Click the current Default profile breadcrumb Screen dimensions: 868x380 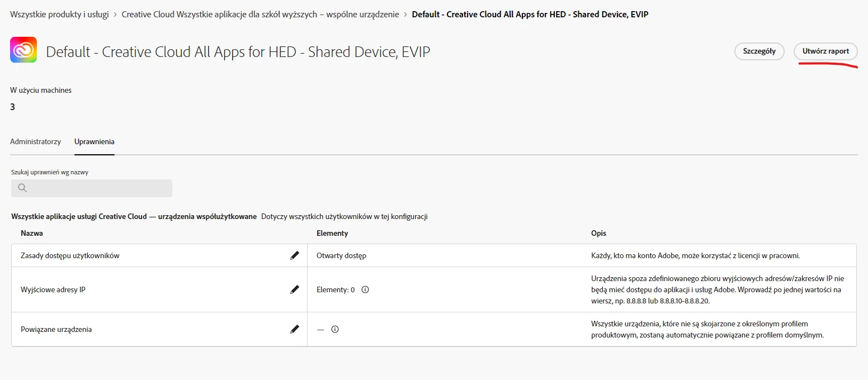tap(530, 14)
